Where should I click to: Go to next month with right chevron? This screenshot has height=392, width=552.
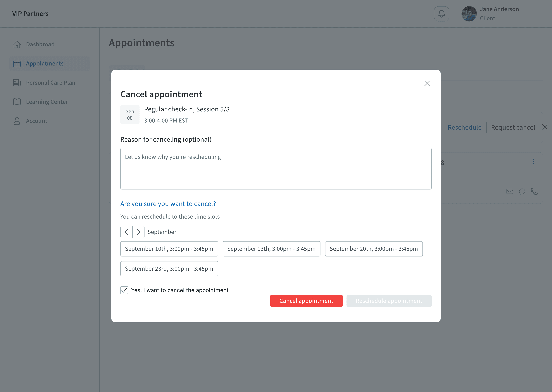point(138,232)
